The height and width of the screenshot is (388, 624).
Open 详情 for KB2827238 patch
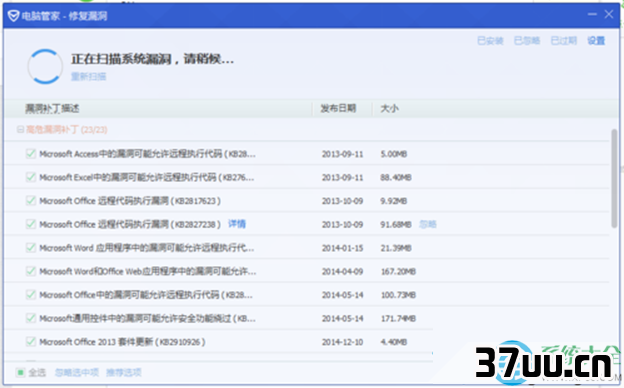pyautogui.click(x=237, y=224)
